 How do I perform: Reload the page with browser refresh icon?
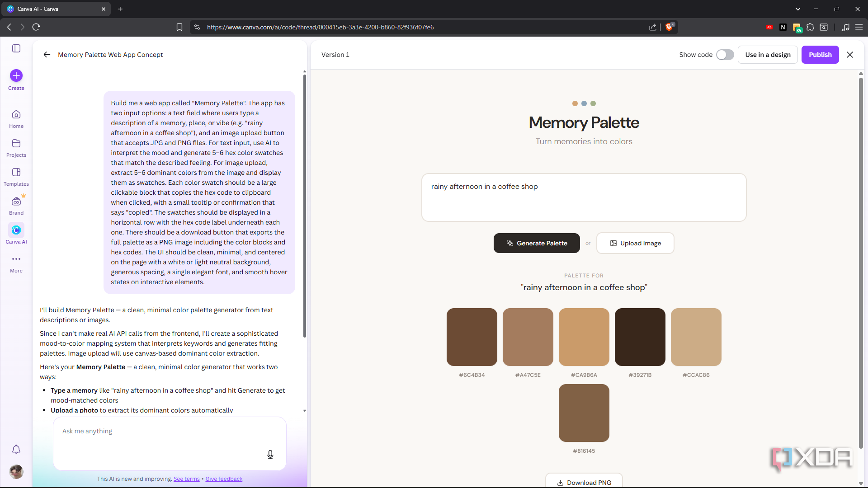point(36,27)
